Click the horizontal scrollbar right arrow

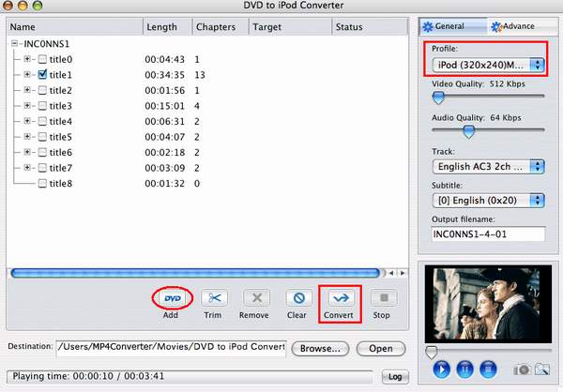coord(403,273)
